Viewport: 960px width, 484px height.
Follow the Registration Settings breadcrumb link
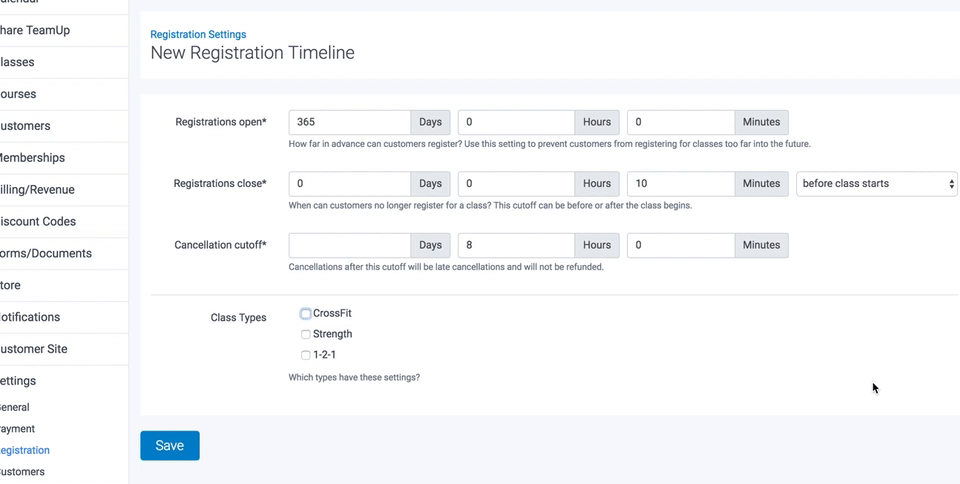198,35
